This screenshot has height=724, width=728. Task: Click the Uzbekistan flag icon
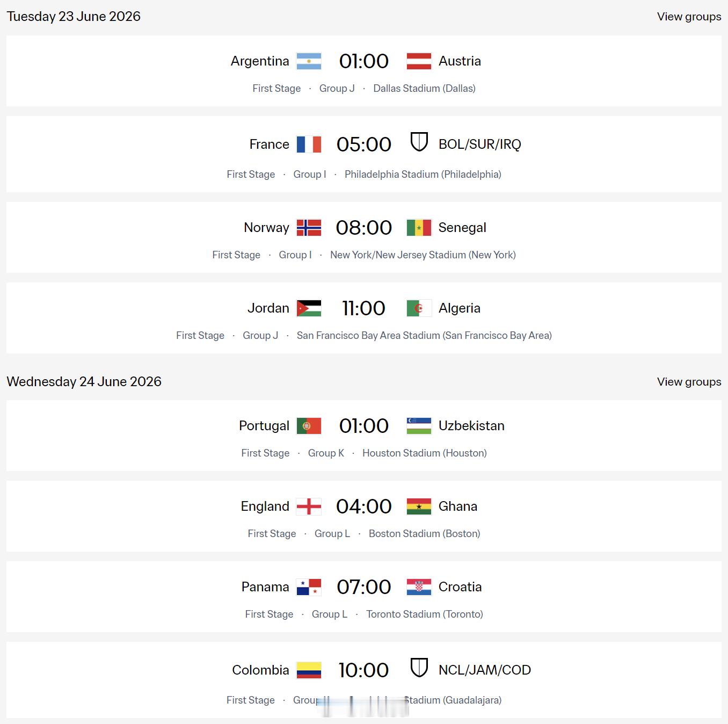click(419, 426)
